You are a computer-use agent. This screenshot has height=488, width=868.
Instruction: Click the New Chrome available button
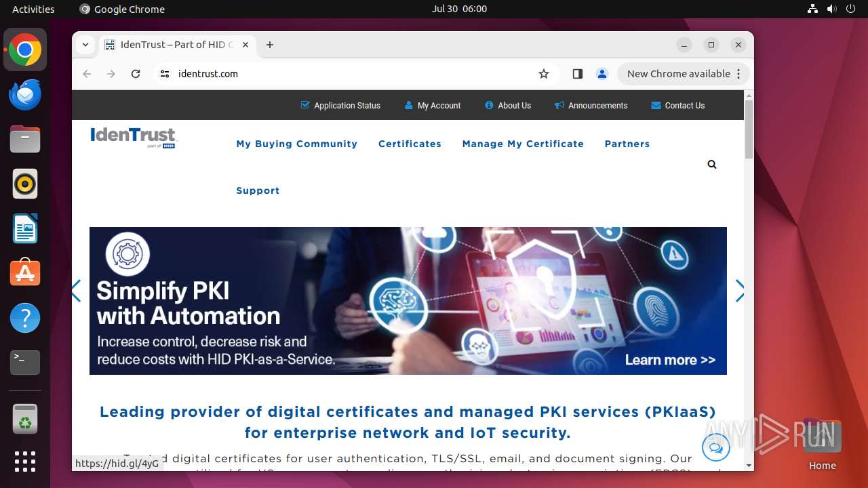(x=683, y=74)
